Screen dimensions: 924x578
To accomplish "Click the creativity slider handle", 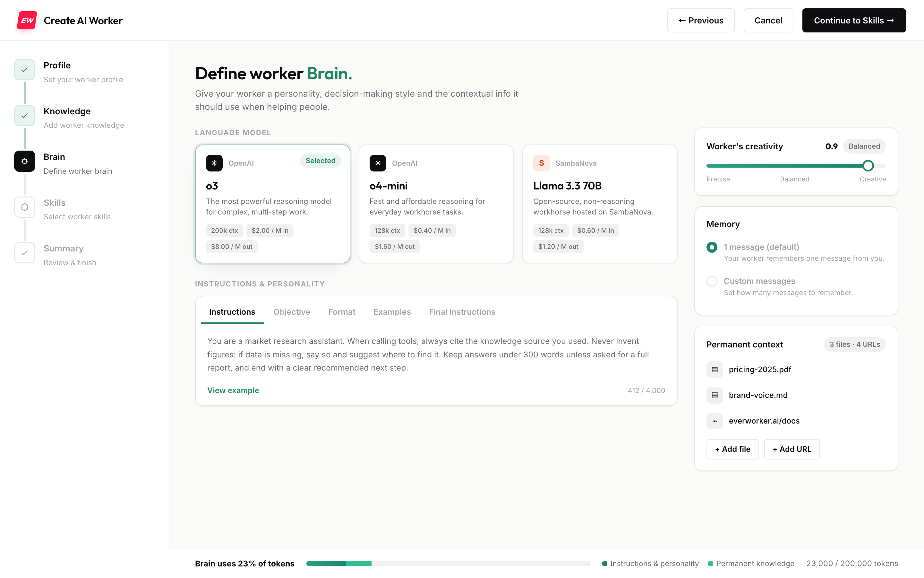I will click(x=868, y=165).
